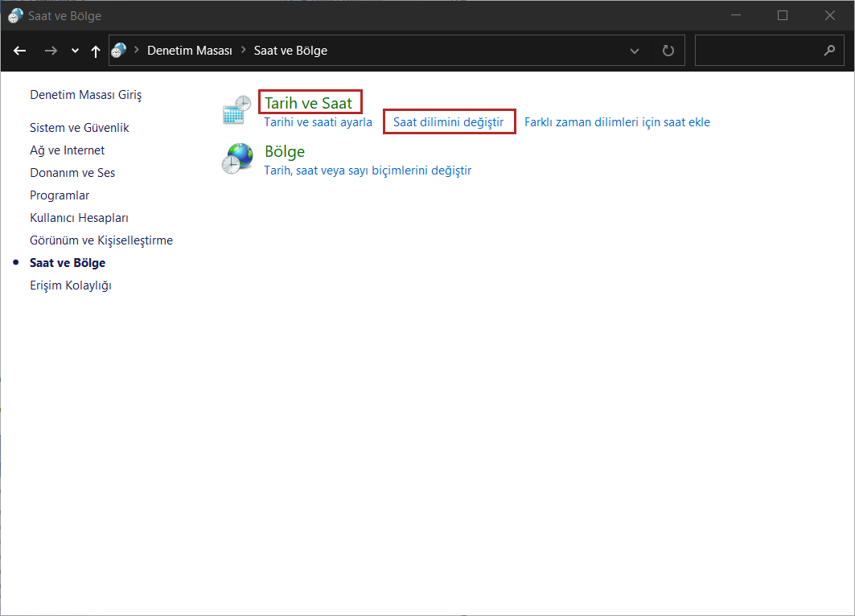Open Ağ ve Internet in sidebar
Viewport: 855px width, 616px height.
coord(67,150)
